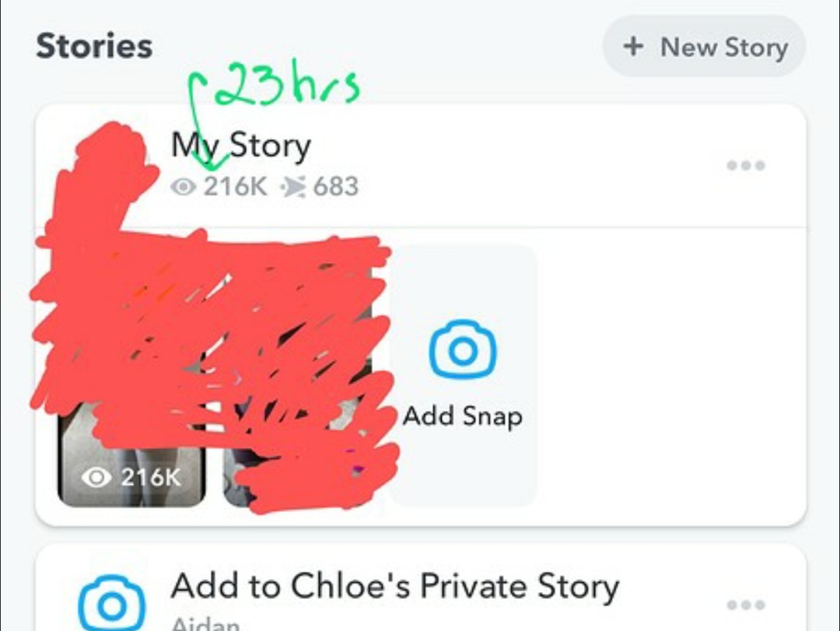Image resolution: width=840 pixels, height=631 pixels.
Task: Open Chloe's Private Story three-dot options menu
Action: (x=746, y=605)
